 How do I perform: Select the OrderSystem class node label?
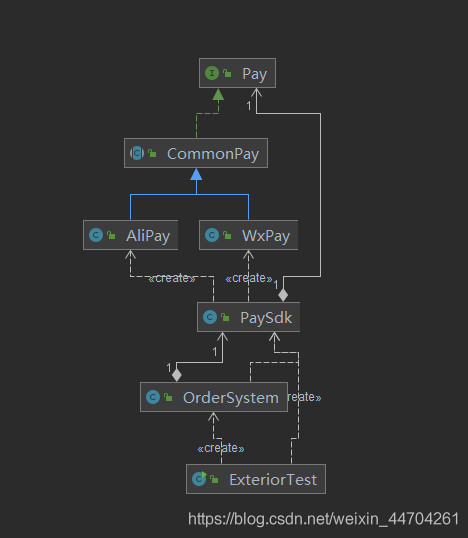(x=231, y=398)
